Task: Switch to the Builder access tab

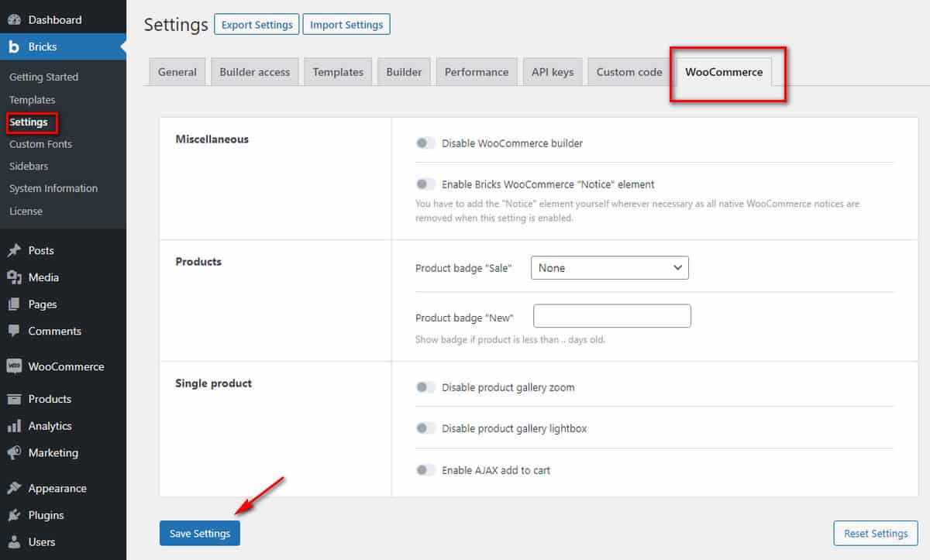Action: [254, 72]
